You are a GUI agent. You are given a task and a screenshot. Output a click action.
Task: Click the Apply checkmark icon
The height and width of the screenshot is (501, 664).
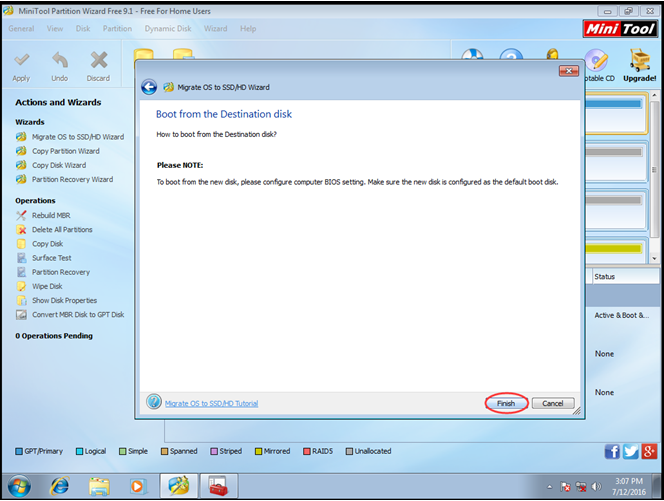22,60
